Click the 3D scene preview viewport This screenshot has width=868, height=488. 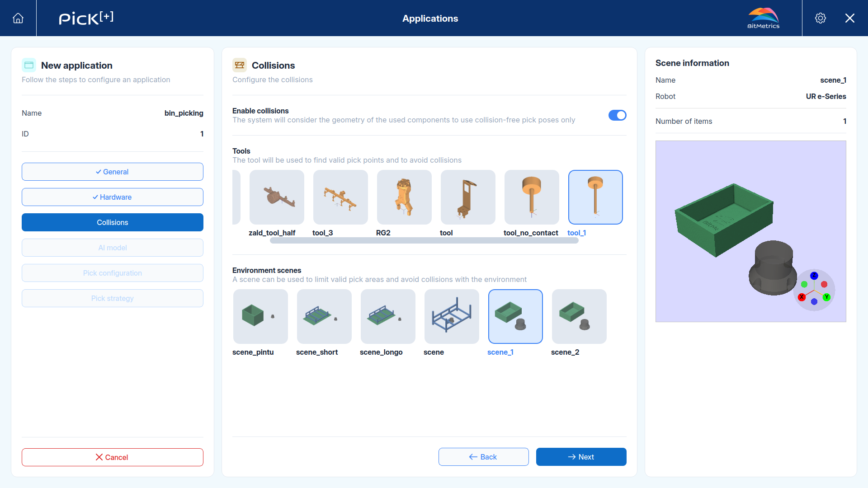click(x=750, y=231)
